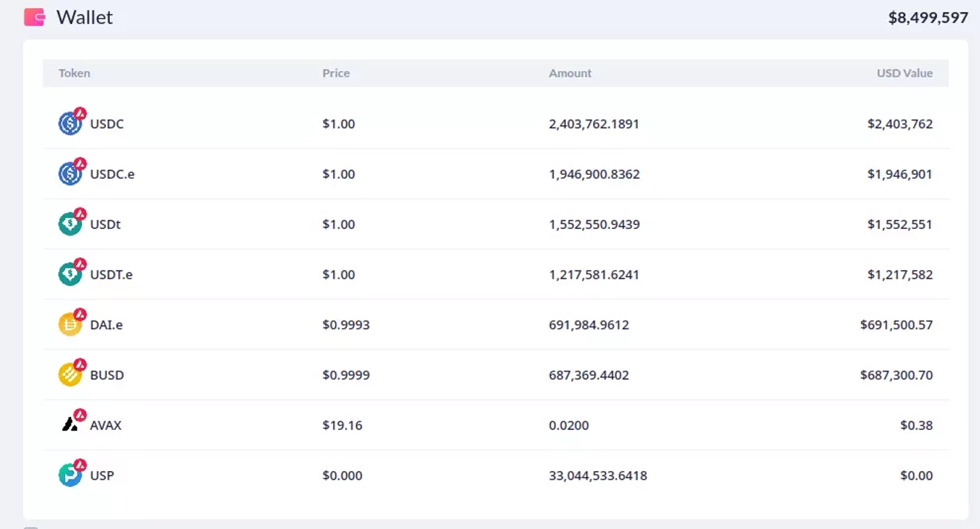
Task: Select the BUSD token name
Action: tap(107, 375)
